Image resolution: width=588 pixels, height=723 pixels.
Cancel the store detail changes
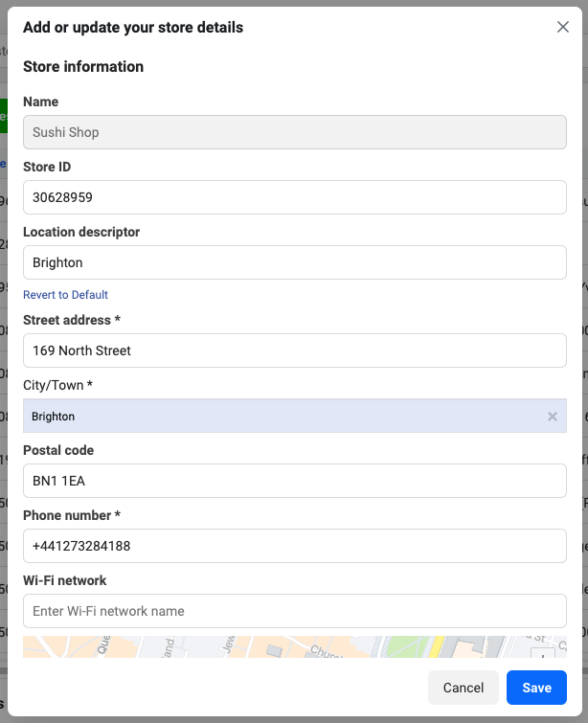[x=463, y=688]
